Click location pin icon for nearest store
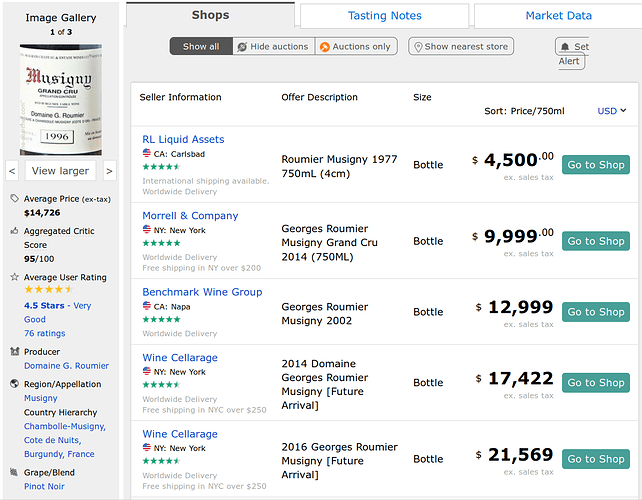 (416, 47)
